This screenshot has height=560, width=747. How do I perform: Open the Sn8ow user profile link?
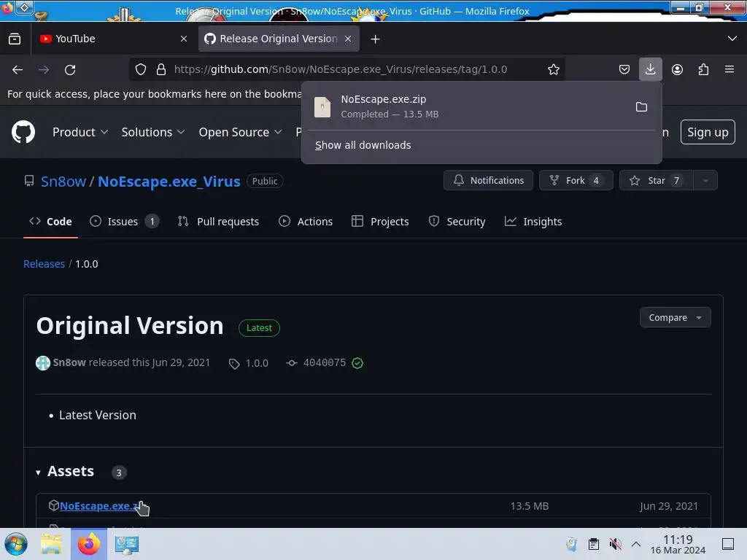(x=63, y=182)
